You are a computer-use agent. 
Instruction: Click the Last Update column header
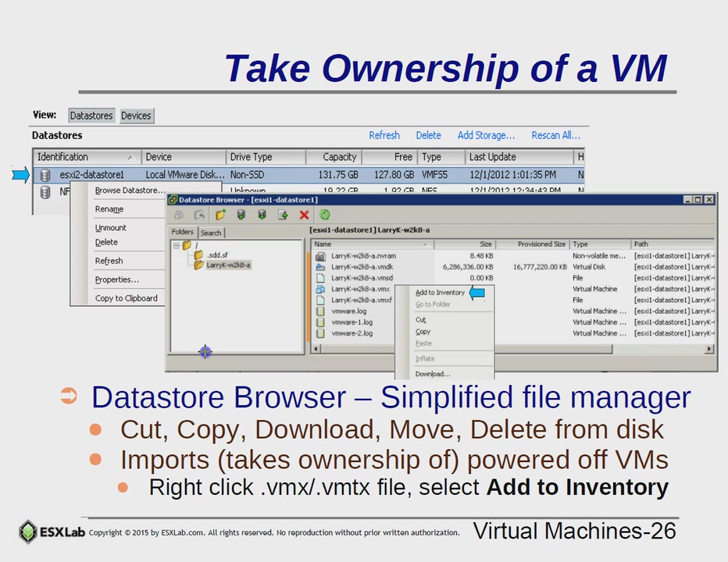tap(519, 157)
